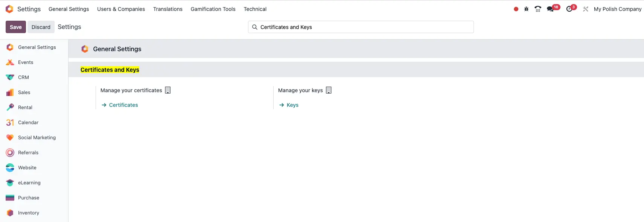Expand the Users & Companies menu
This screenshot has width=644, height=222.
(x=121, y=9)
